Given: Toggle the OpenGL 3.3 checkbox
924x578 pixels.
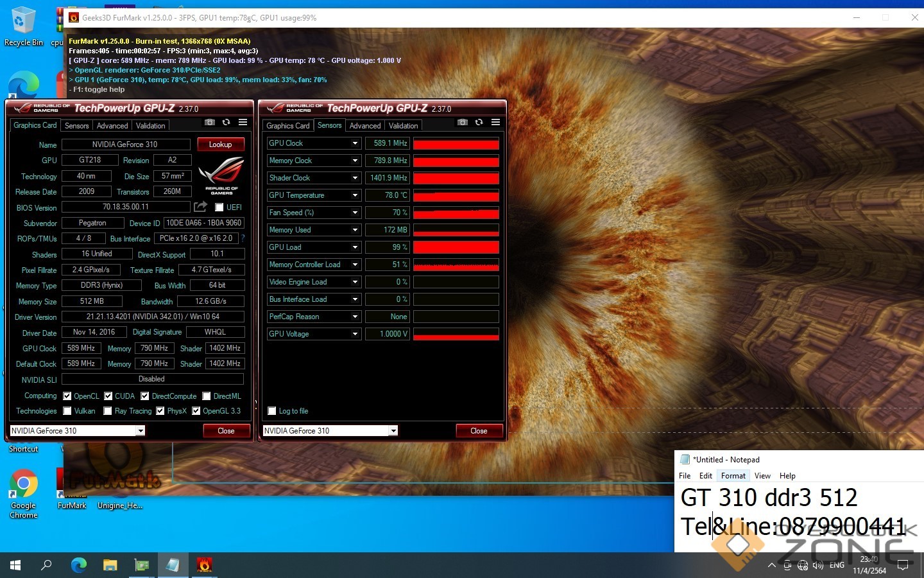Looking at the screenshot, I should (196, 411).
